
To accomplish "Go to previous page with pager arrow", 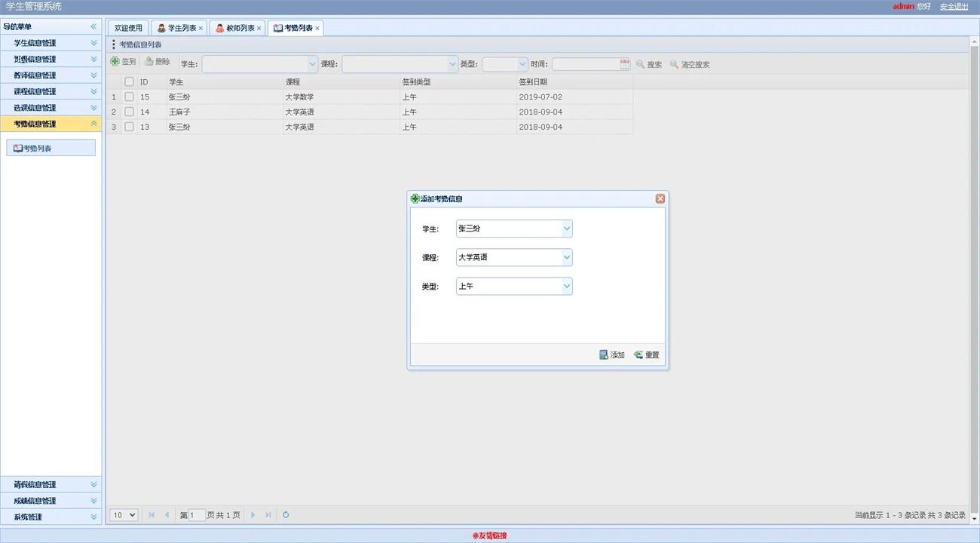I will (x=167, y=515).
